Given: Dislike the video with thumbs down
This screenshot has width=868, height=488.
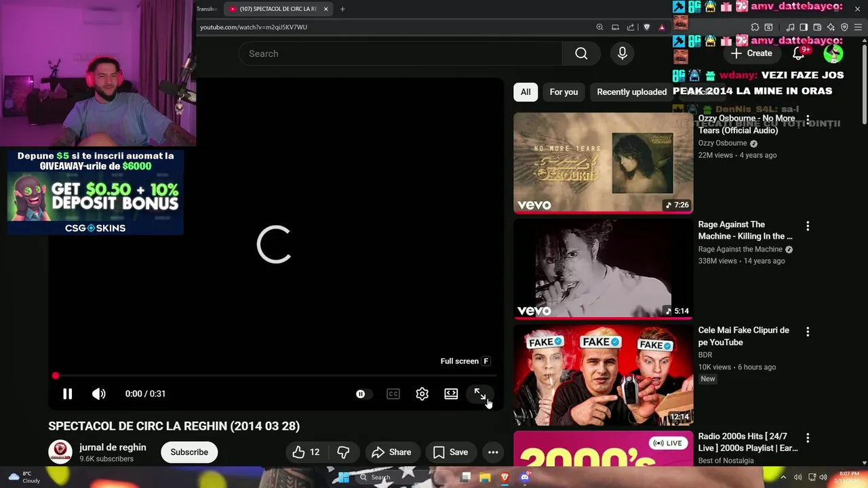Looking at the screenshot, I should [x=343, y=452].
